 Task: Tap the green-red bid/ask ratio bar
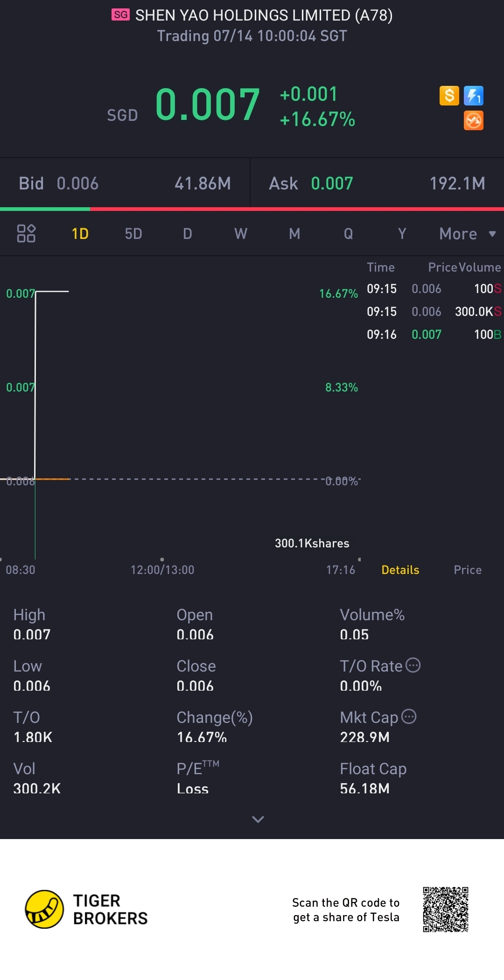click(252, 209)
